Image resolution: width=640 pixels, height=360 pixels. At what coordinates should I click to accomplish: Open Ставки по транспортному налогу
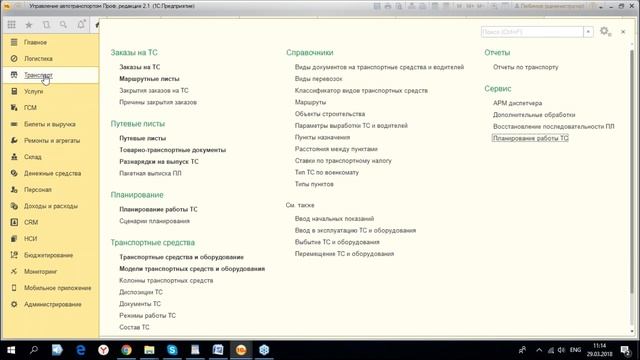[x=343, y=161]
